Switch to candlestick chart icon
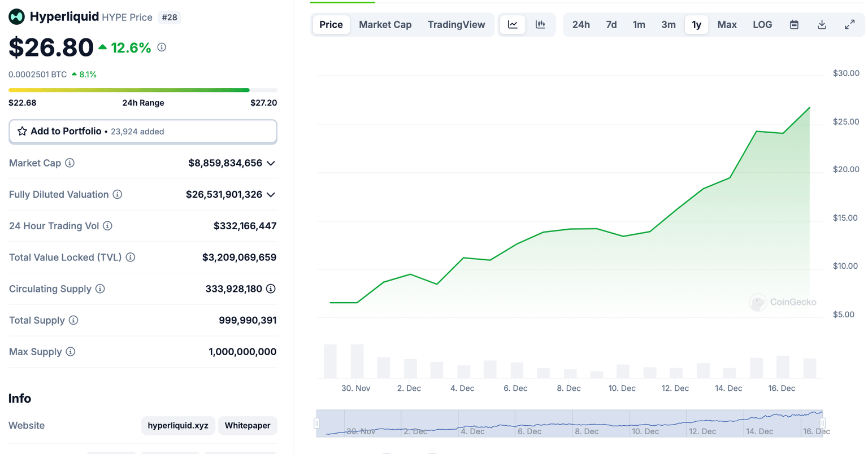The width and height of the screenshot is (868, 454). [x=540, y=25]
